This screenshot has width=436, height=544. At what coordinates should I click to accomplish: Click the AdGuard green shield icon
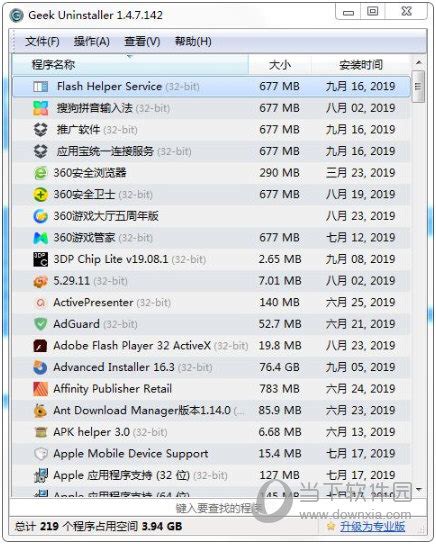coord(41,324)
